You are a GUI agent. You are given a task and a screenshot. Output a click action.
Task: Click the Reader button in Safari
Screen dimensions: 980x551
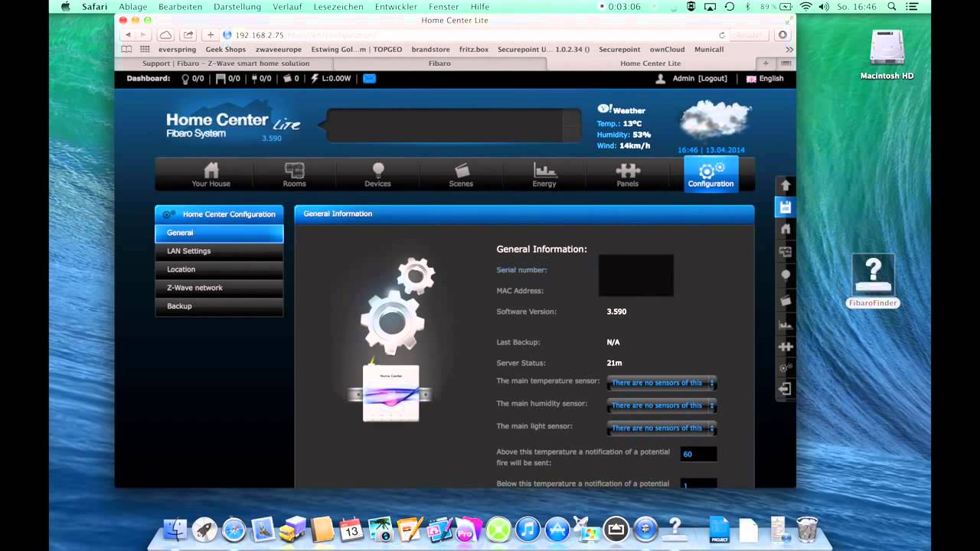tap(750, 34)
